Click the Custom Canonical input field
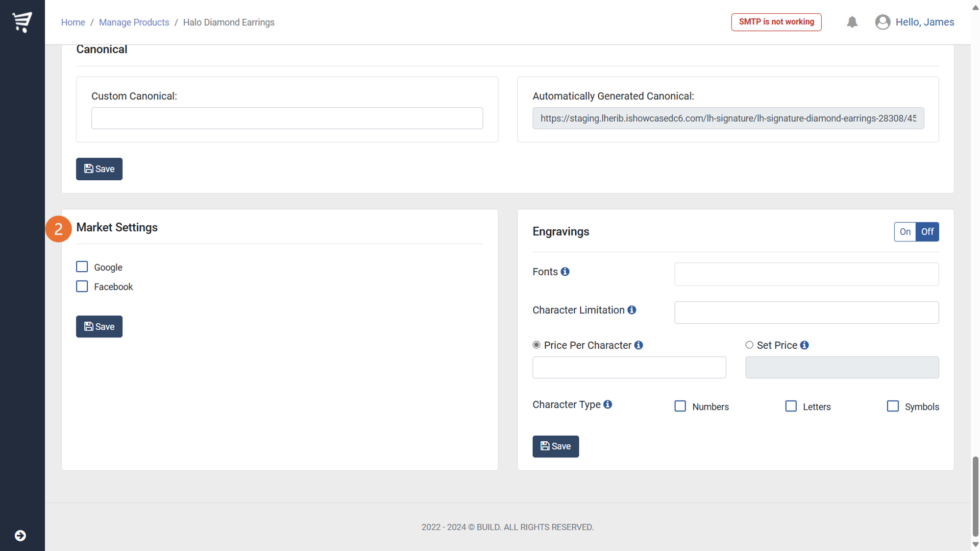 (287, 118)
